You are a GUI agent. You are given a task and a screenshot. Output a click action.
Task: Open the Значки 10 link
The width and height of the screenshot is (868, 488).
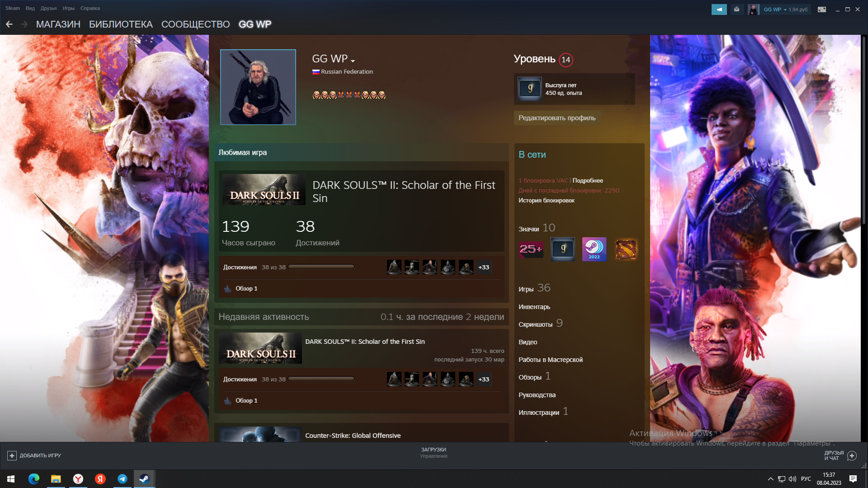coord(537,228)
